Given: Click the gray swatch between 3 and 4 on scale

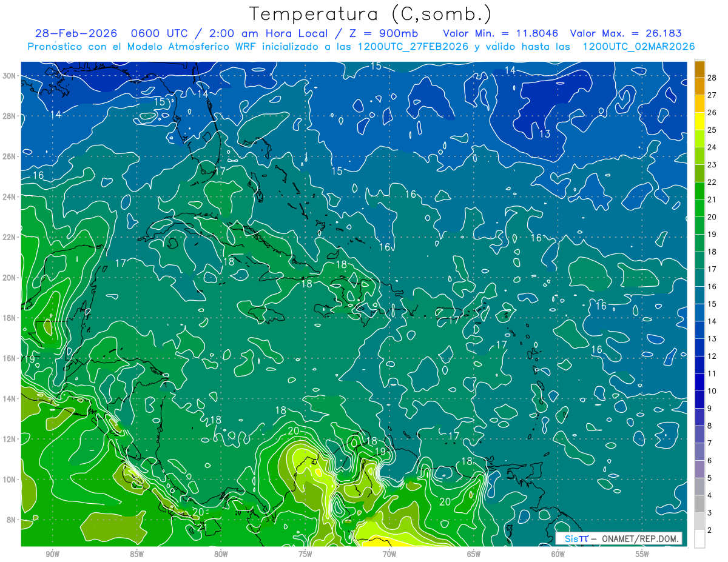Looking at the screenshot, I should point(699,504).
